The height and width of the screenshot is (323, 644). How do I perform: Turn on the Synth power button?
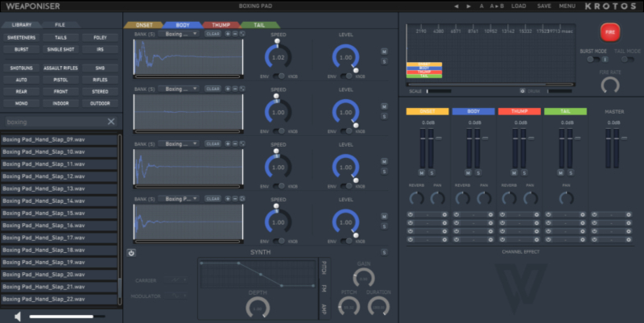pos(131,253)
